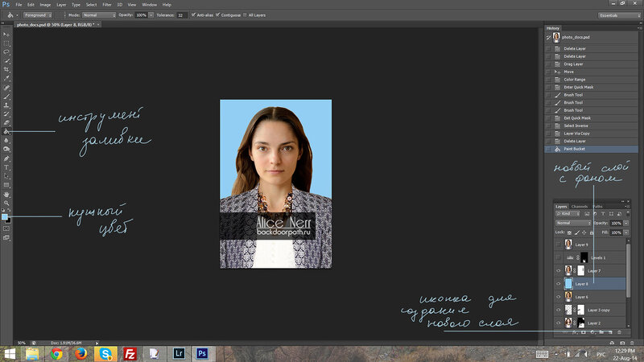Hide Layer 8 with eye icon

558,284
